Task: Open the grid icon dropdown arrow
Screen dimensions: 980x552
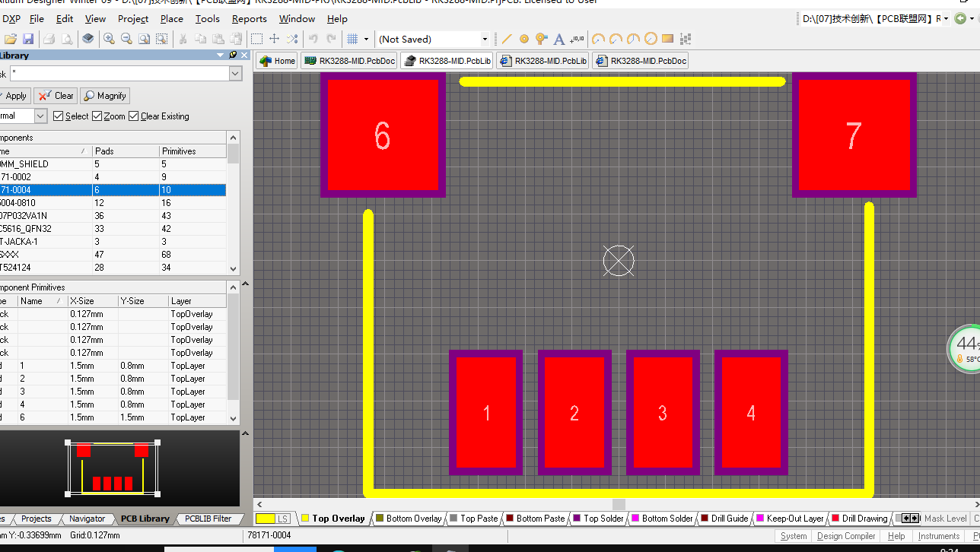Action: pos(366,39)
